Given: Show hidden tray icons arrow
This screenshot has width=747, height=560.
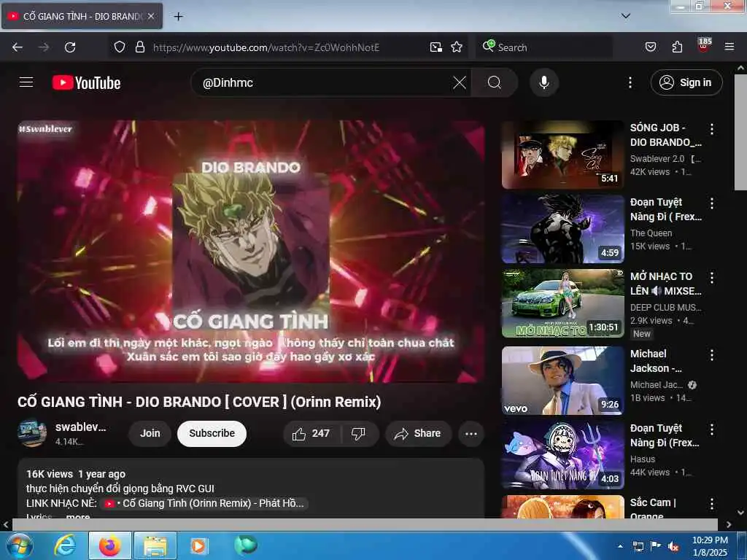Looking at the screenshot, I should click(x=620, y=546).
